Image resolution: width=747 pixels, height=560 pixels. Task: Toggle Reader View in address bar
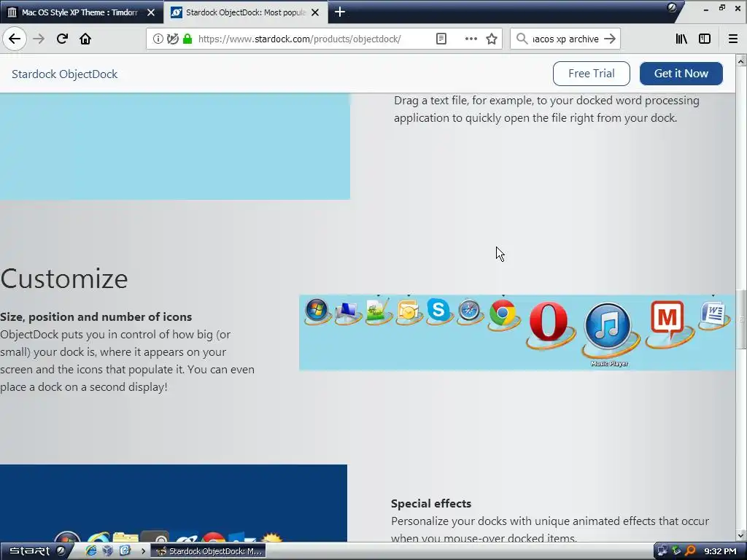coord(441,39)
